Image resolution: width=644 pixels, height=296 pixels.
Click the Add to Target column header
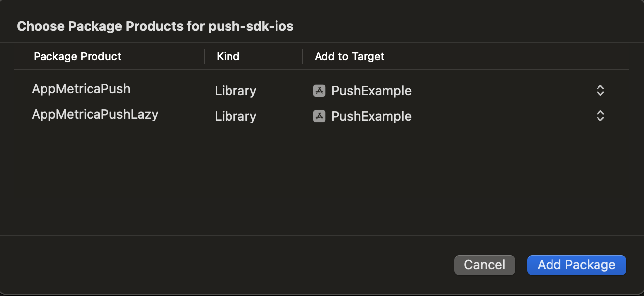[x=350, y=56]
